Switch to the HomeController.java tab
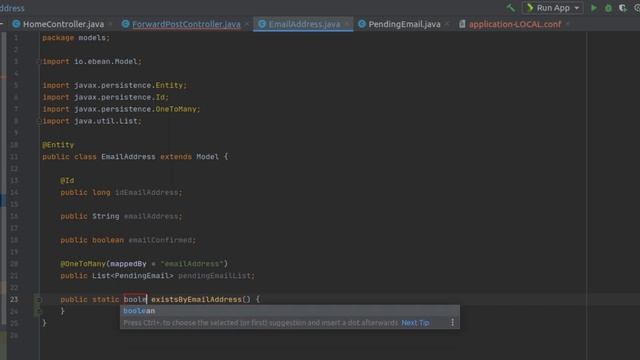The width and height of the screenshot is (640, 360). coord(63,24)
